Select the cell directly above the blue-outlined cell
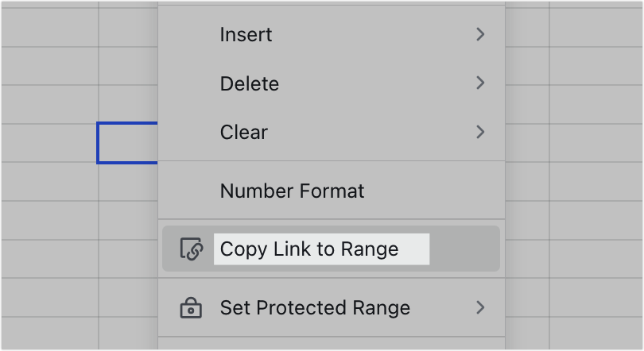 (x=128, y=104)
